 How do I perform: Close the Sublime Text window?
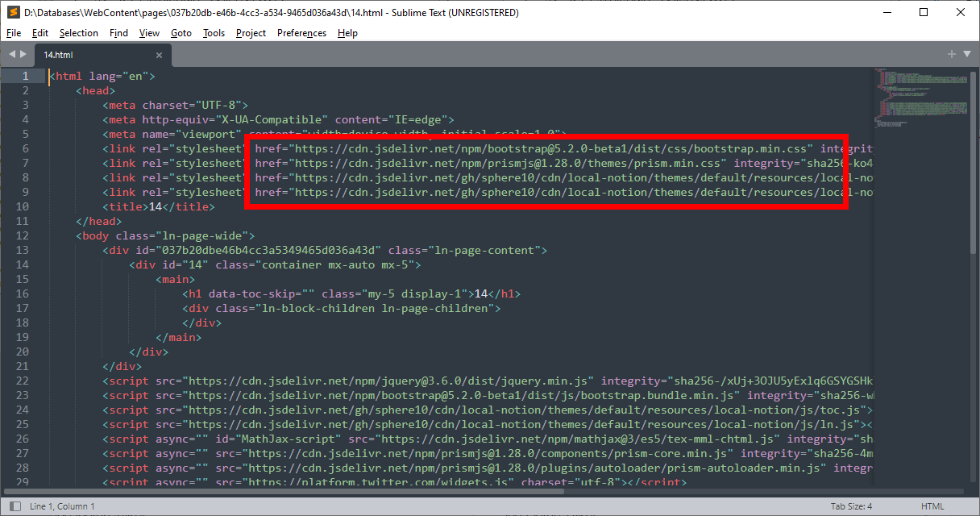pos(961,12)
